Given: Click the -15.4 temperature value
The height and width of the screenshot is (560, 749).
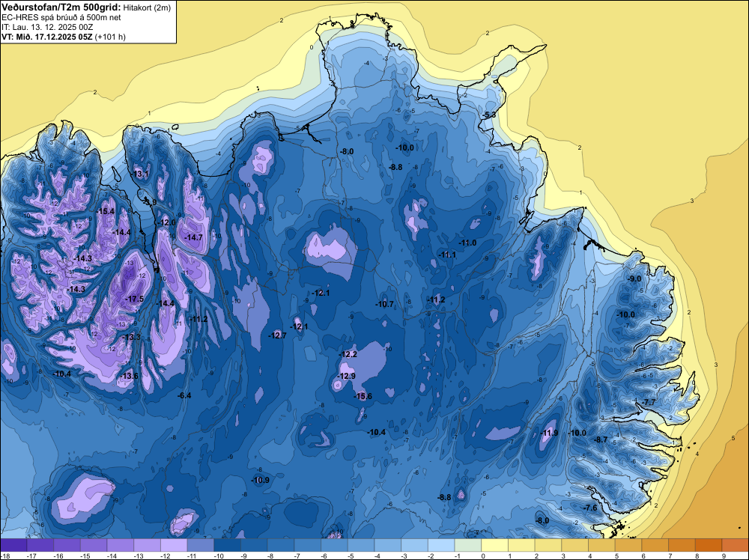Looking at the screenshot, I should coord(106,211).
